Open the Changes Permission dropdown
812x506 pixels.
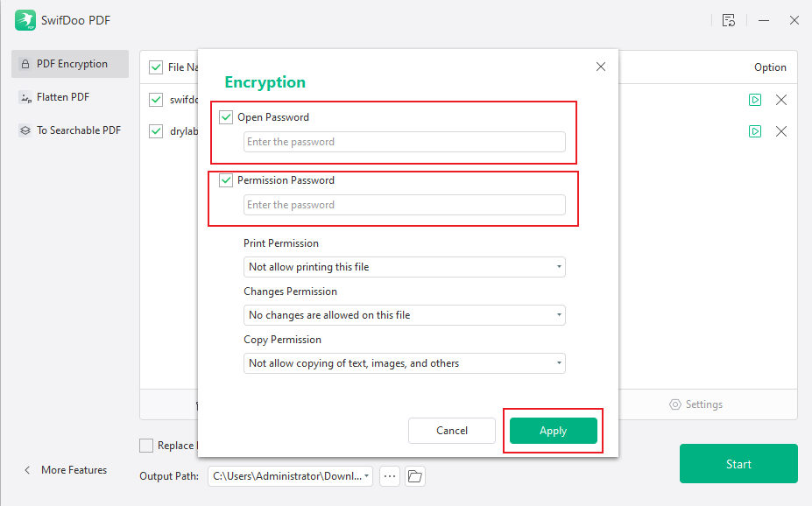[x=404, y=315]
